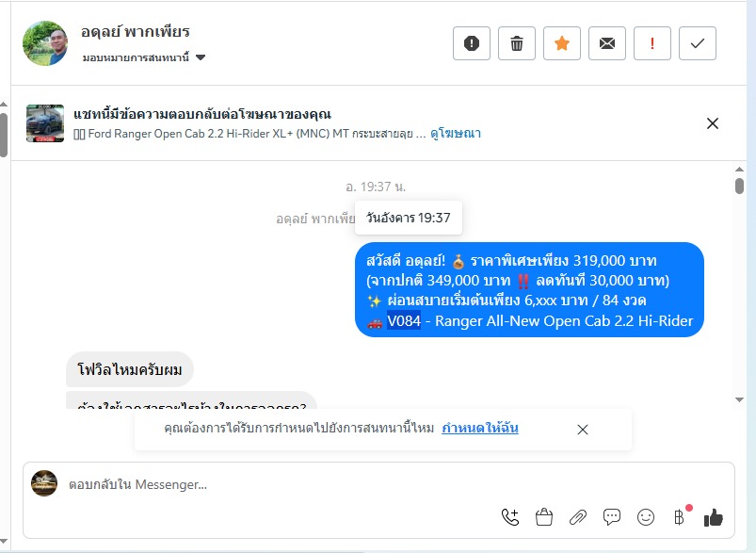The image size is (756, 553).
Task: Delete the conversation with the trash icon
Action: (x=516, y=43)
